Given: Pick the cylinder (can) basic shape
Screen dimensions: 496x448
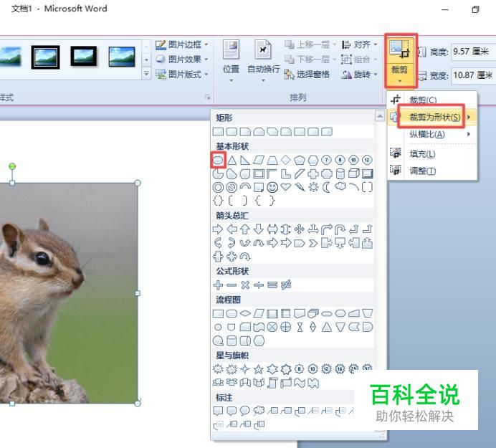Looking at the screenshot, I should [340, 173].
